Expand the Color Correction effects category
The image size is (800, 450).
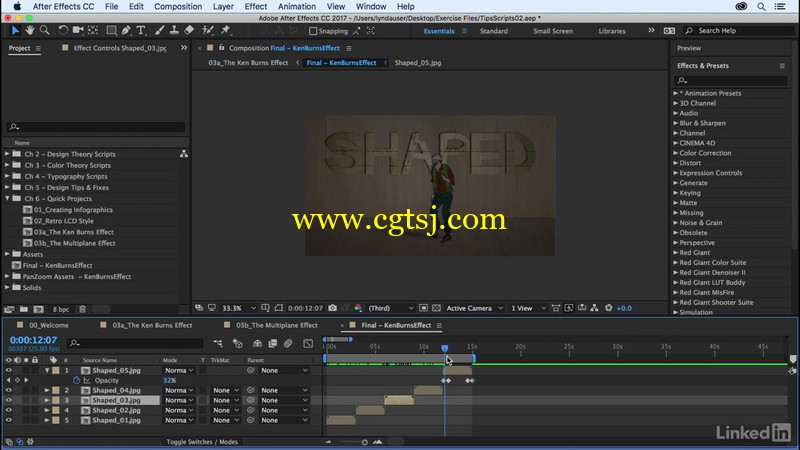click(676, 153)
